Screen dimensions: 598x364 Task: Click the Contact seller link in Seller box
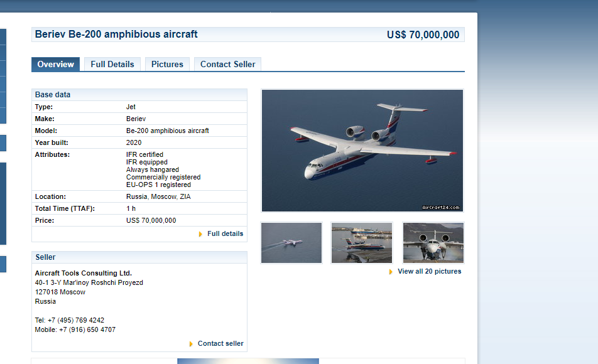(x=220, y=343)
